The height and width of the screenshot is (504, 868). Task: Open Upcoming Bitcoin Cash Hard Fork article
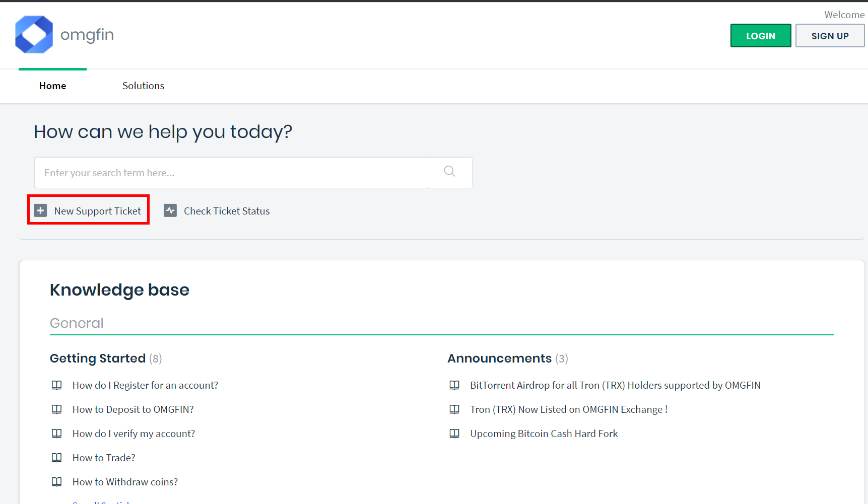(x=544, y=434)
